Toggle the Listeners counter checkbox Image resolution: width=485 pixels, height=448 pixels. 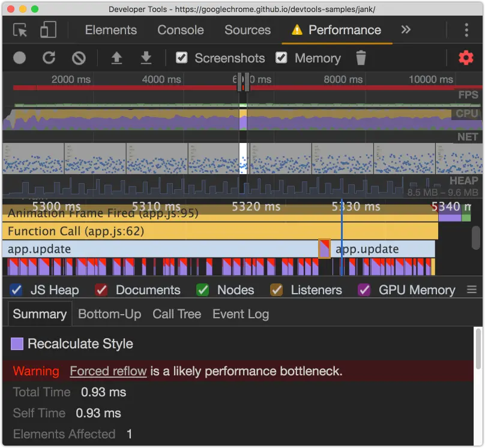point(276,290)
